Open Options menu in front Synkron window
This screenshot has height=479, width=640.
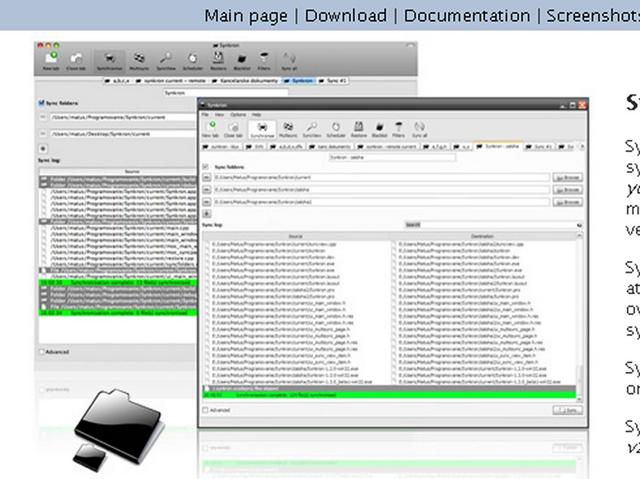[238, 115]
